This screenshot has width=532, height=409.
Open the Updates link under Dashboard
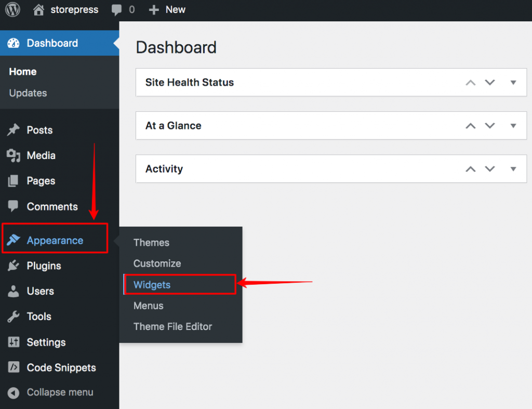(x=28, y=93)
